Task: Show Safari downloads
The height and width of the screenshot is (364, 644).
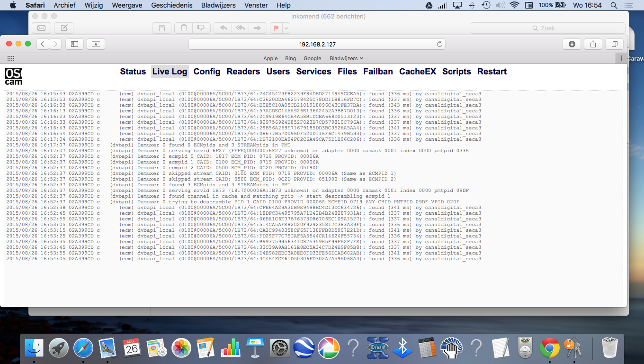Action: [572, 44]
